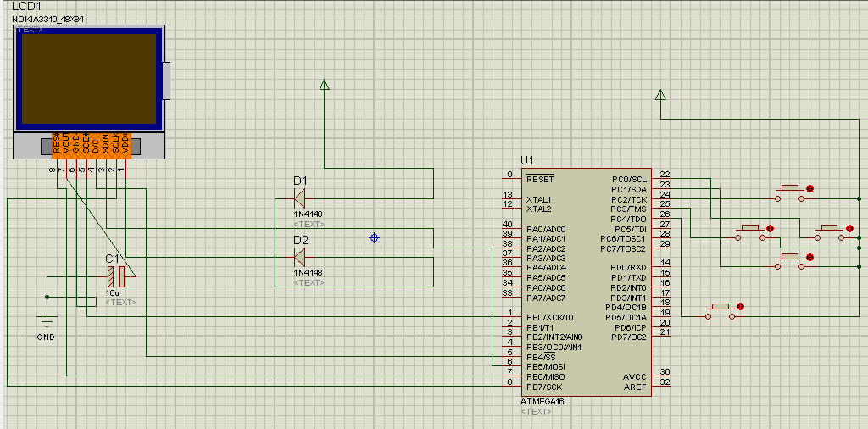
Task: Click the U1 reference label
Action: (526, 160)
